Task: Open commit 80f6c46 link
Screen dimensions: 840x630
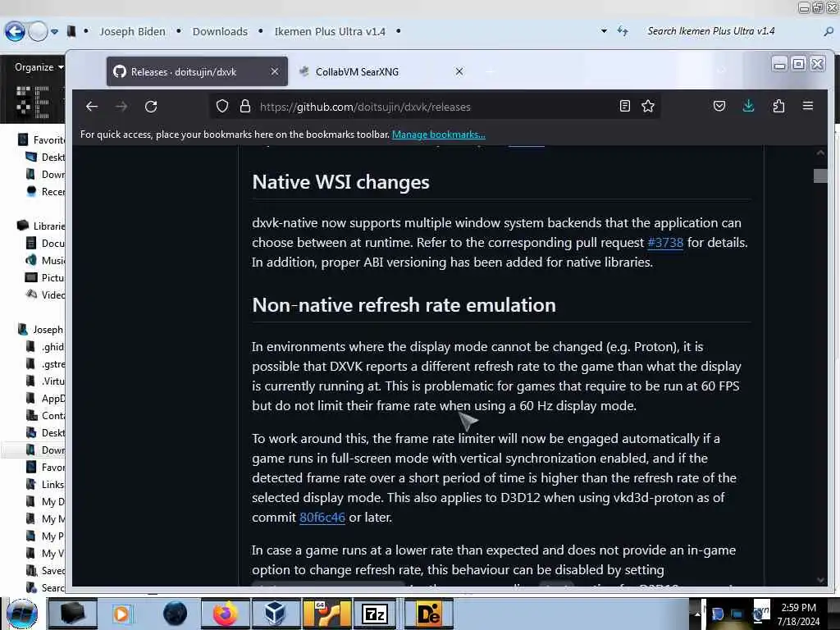Action: 322,518
